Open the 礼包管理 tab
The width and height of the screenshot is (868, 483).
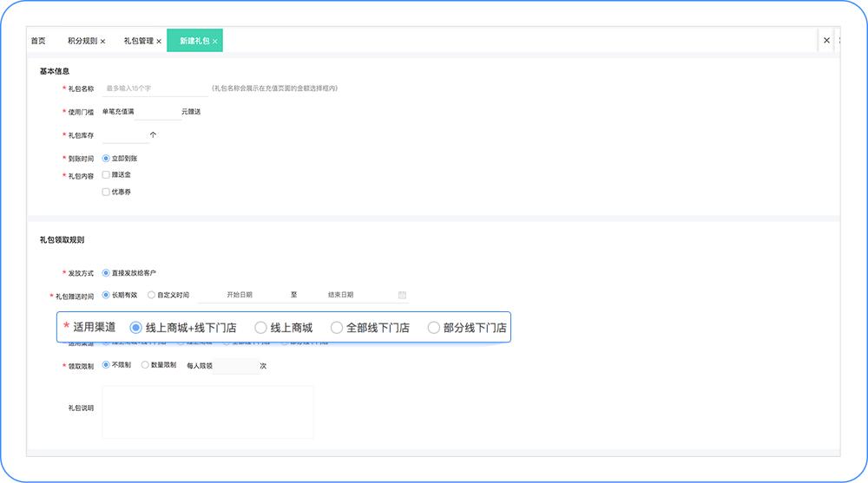click(138, 41)
